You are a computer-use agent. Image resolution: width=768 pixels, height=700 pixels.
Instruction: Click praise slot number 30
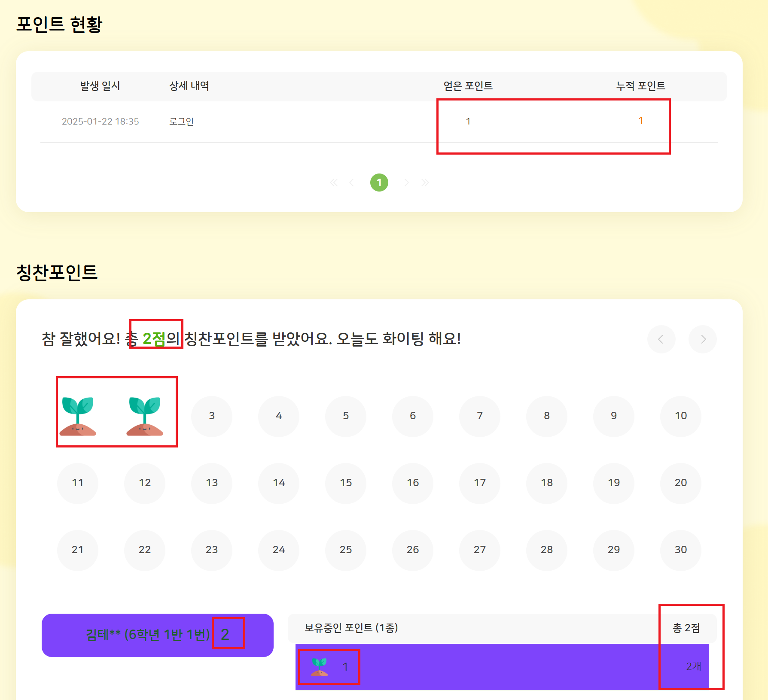(x=680, y=550)
